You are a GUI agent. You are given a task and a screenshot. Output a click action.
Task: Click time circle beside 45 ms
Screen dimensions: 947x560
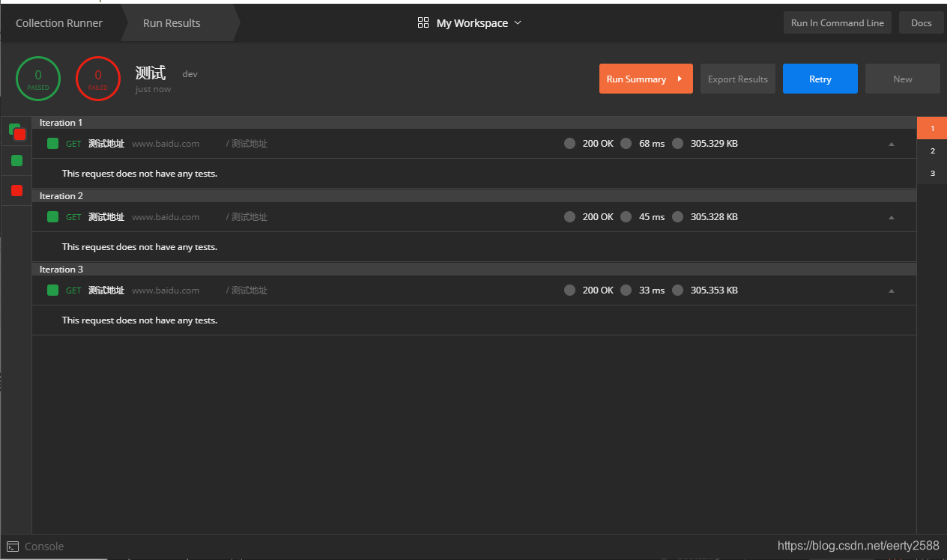click(x=626, y=217)
